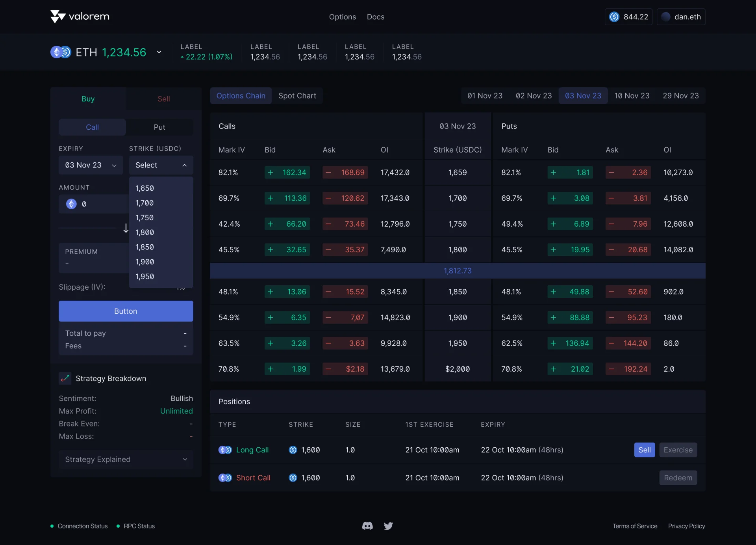
Task: Click minus on put ask 95.23
Action: [x=611, y=317]
